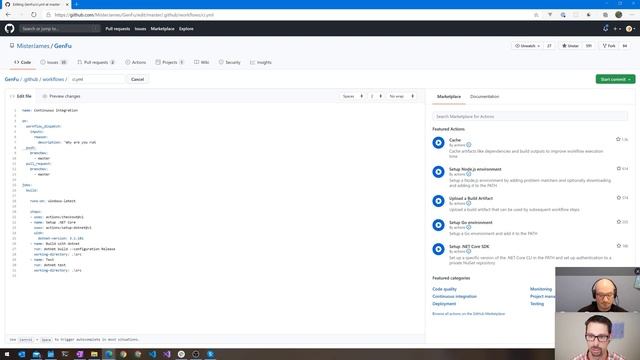Open the GitHub home logo
The image size is (640, 360).
tap(9, 29)
